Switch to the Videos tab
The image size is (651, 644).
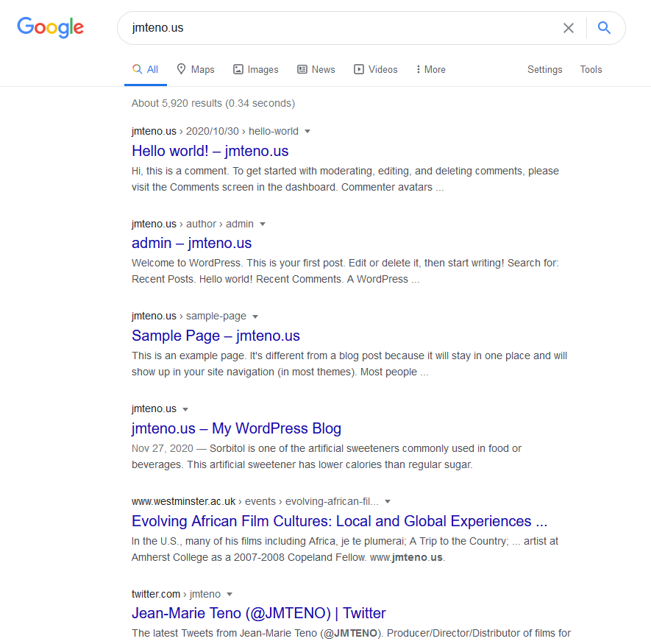(x=376, y=69)
